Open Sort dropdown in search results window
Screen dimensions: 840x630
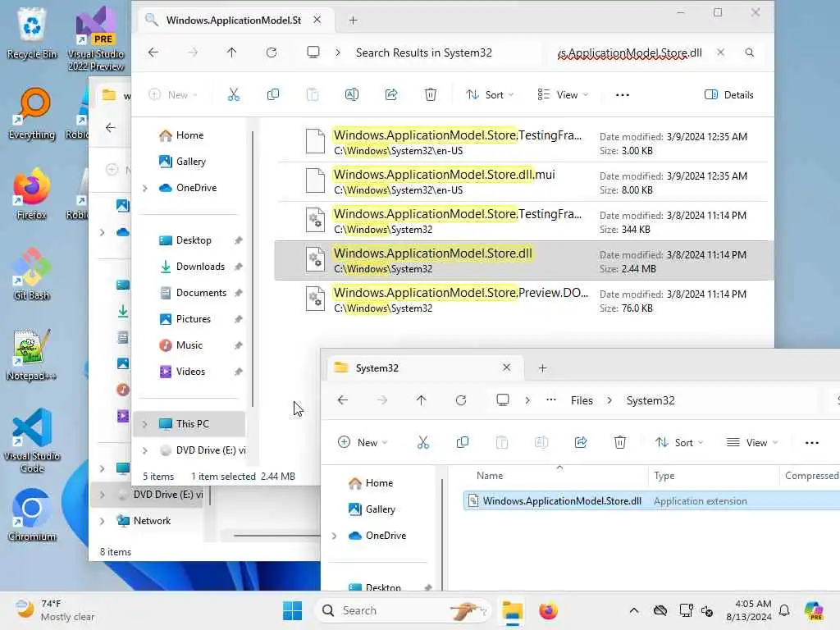tap(490, 95)
